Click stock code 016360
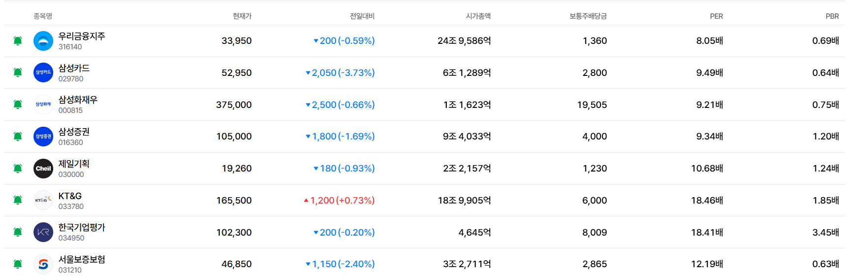 71,142
